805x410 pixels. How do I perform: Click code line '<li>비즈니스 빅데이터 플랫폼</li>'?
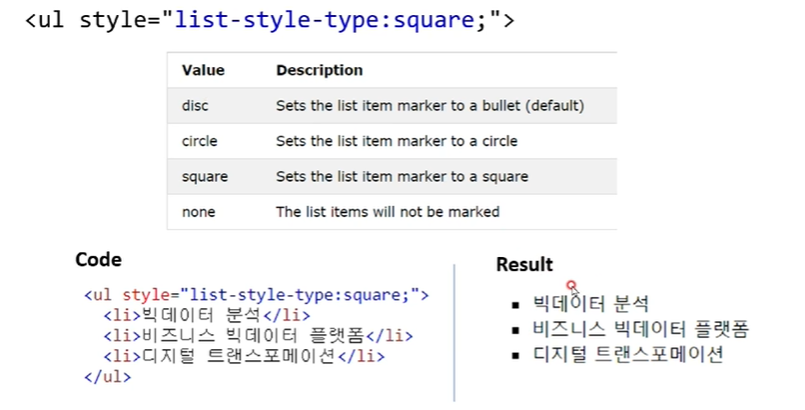point(258,336)
